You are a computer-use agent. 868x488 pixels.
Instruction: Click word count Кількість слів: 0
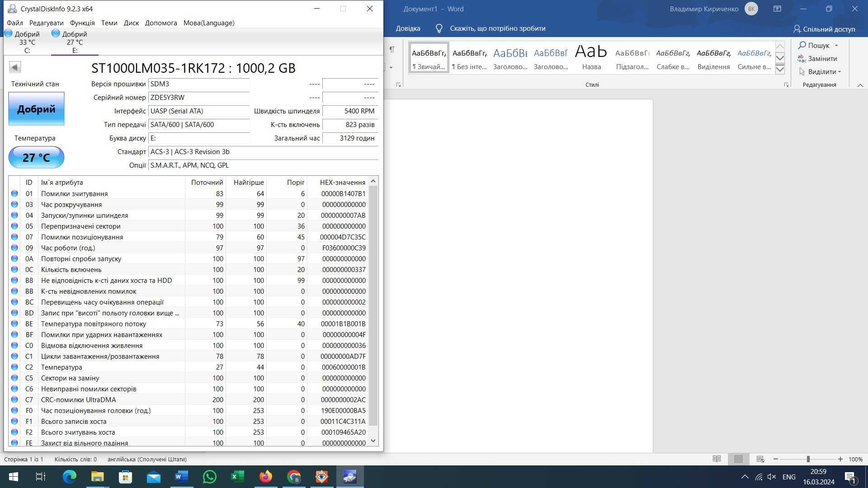(75, 459)
